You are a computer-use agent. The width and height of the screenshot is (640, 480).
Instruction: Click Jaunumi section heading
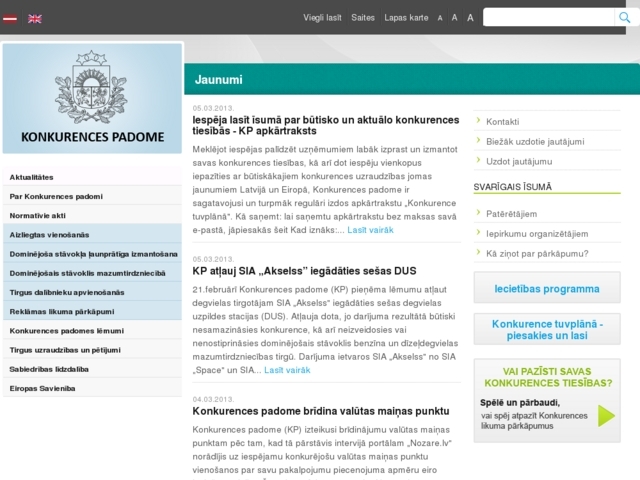pos(218,79)
